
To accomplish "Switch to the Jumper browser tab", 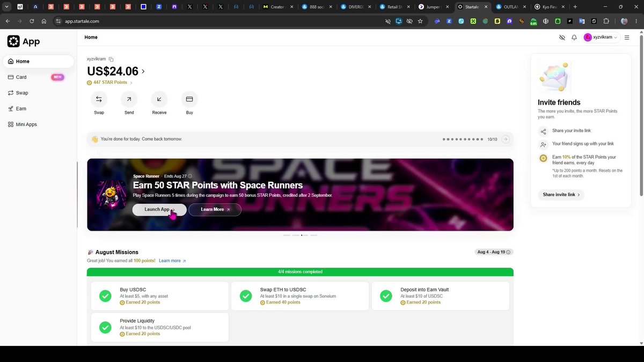I will tap(433, 7).
